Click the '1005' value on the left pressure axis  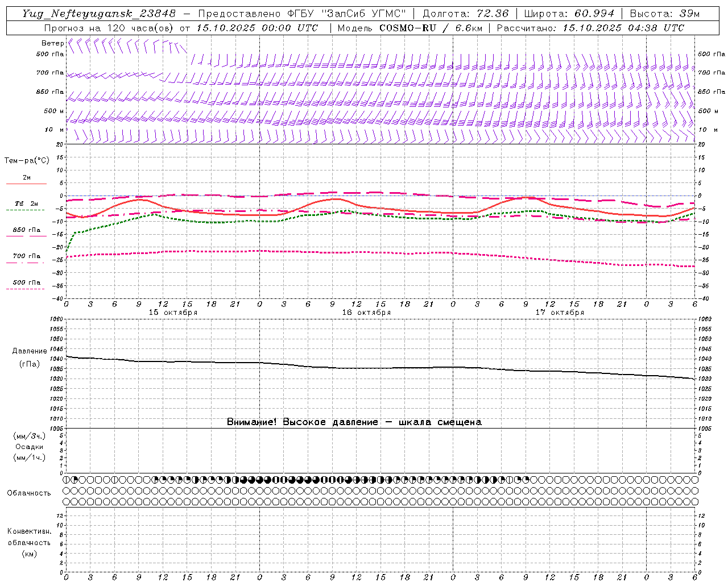pos(56,429)
